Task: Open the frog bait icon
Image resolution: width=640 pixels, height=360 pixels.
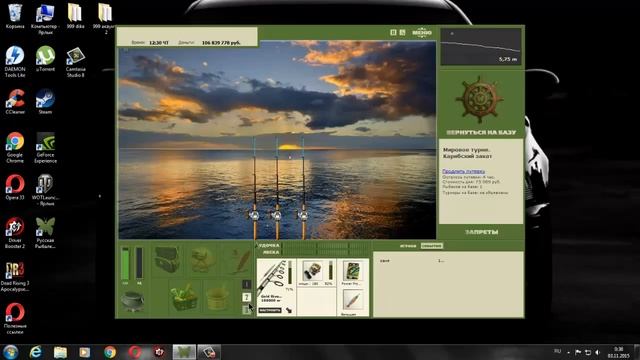Action: click(x=203, y=260)
